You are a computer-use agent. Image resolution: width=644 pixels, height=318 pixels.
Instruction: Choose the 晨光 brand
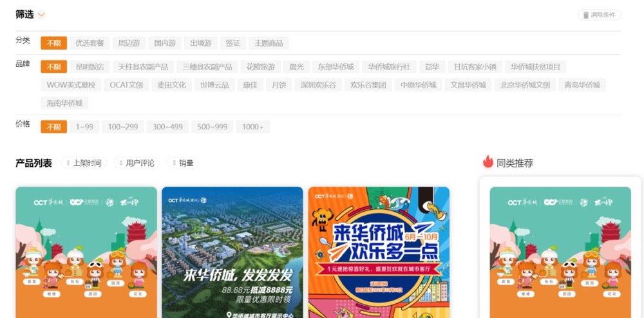point(296,66)
